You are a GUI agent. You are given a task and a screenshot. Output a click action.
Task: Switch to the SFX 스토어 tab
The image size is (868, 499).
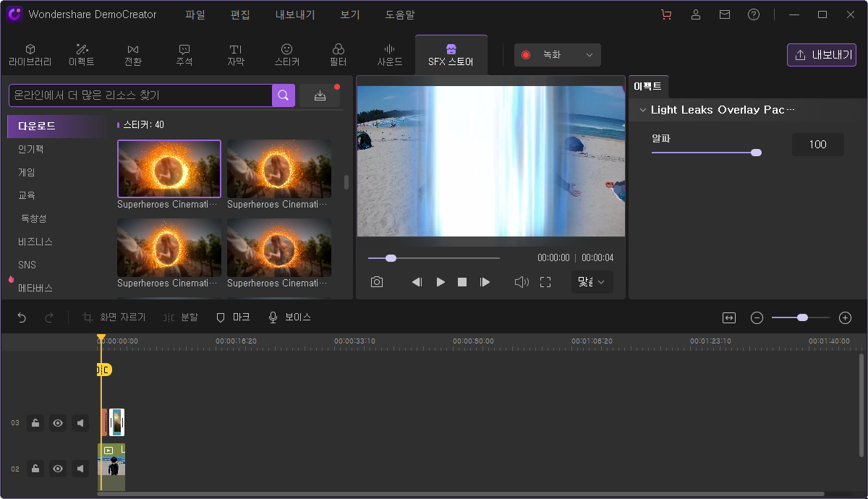tap(451, 54)
